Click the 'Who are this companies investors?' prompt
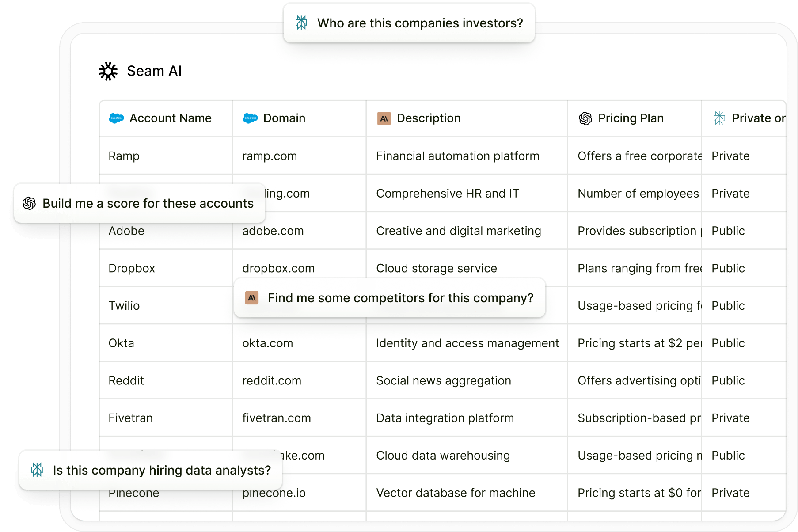The width and height of the screenshot is (798, 532). point(420,23)
